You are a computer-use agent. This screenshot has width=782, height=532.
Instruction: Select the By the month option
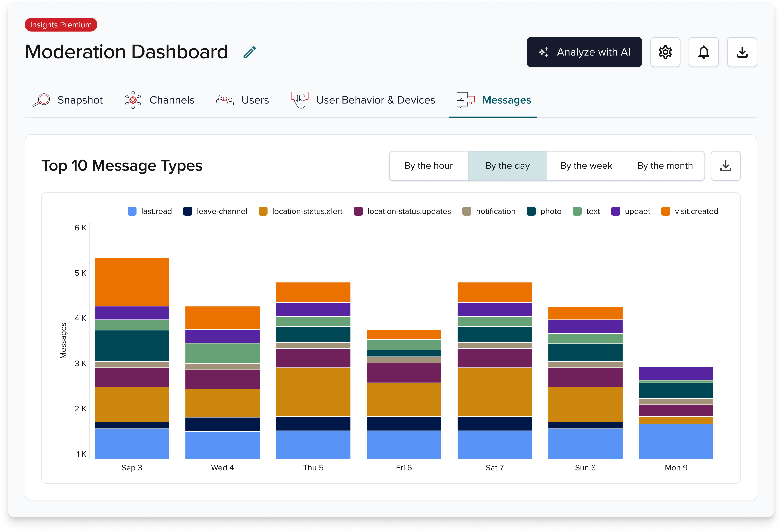(665, 166)
